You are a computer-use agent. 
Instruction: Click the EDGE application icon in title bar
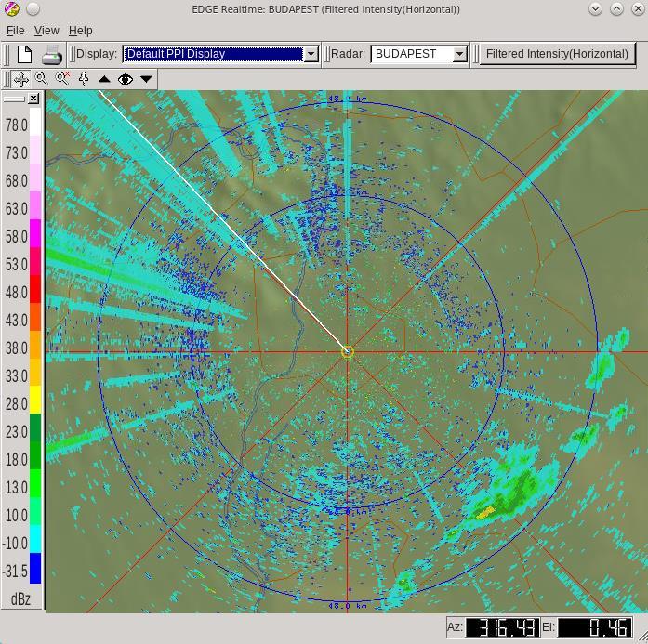11,8
